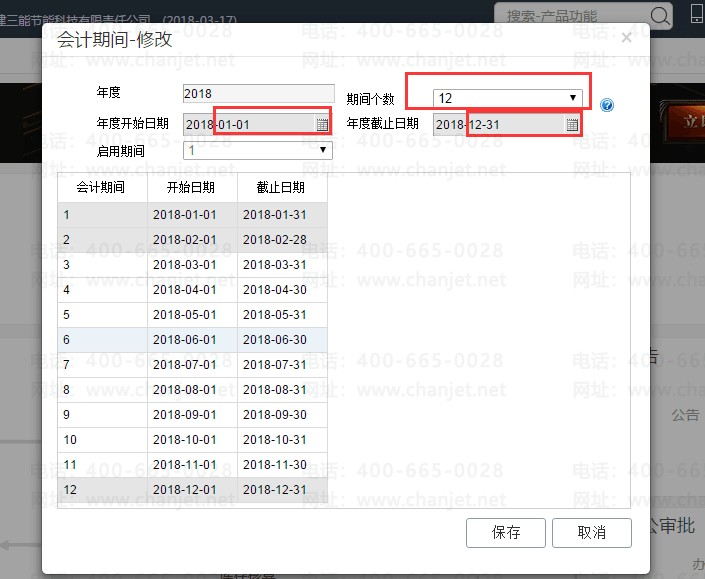Click the 截止日期 column header
The image size is (705, 579).
[282, 187]
